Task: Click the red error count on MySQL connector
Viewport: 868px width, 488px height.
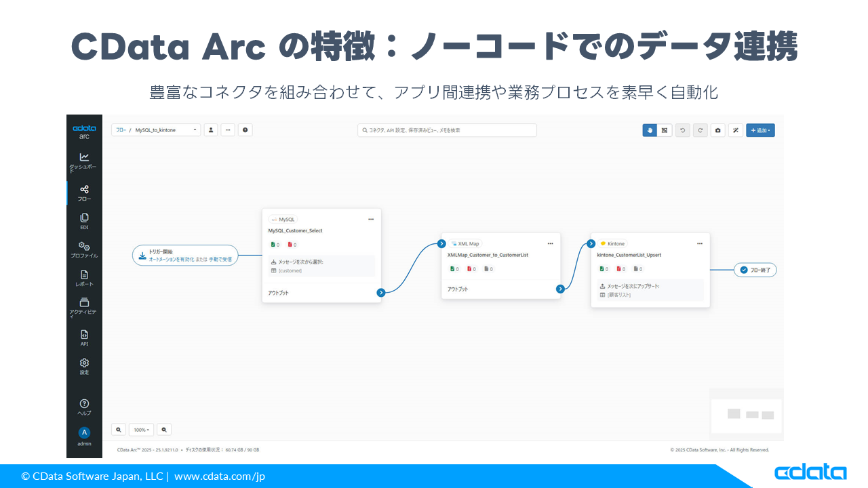Action: (x=292, y=245)
